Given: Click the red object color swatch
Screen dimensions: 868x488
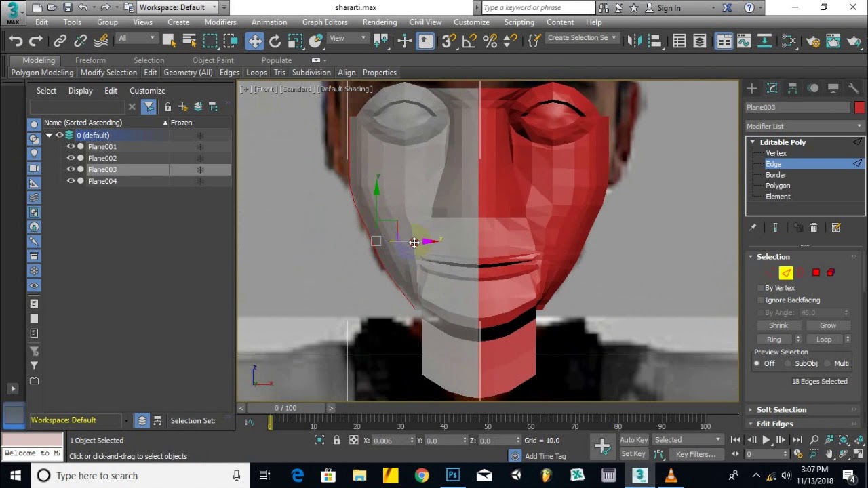Looking at the screenshot, I should [859, 108].
